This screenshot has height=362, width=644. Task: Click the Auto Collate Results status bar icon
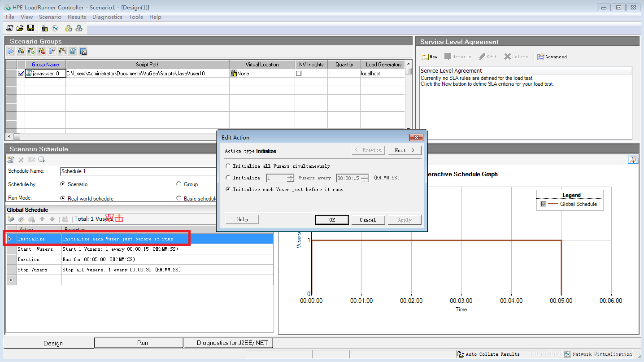coord(460,354)
